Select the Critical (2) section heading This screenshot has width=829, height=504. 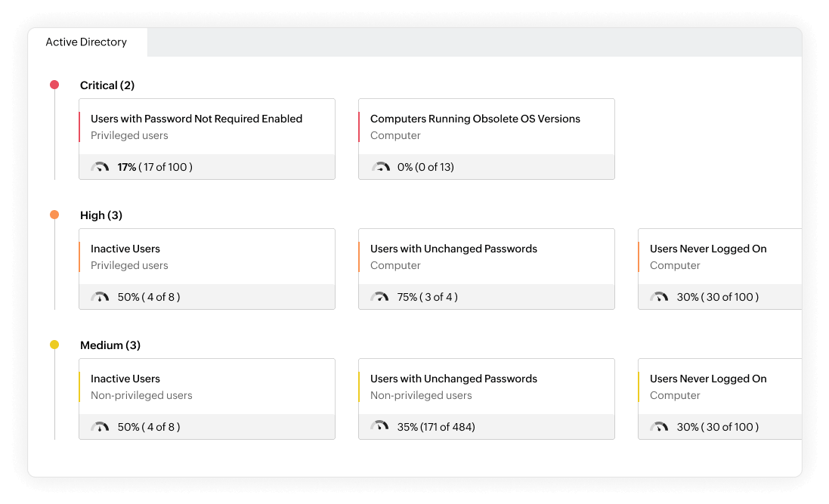tap(107, 85)
